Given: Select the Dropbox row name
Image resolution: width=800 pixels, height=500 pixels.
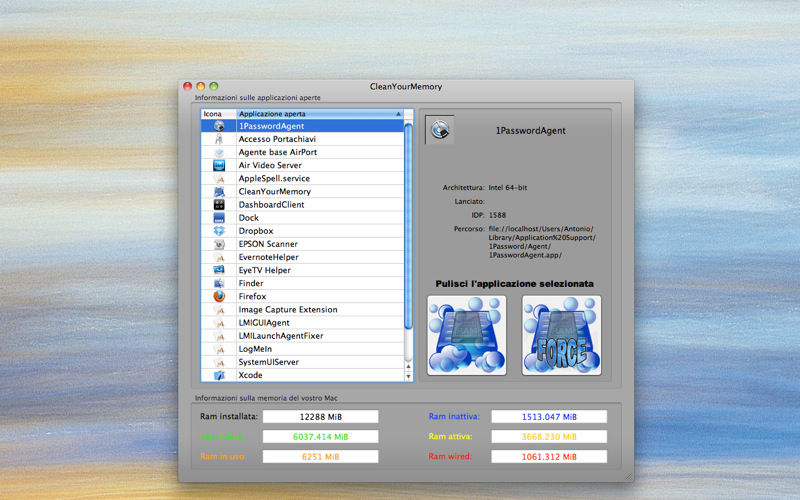Looking at the screenshot, I should pos(256,231).
